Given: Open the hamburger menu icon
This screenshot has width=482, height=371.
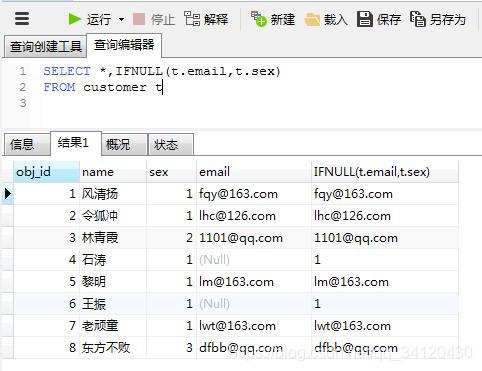Looking at the screenshot, I should coord(22,19).
